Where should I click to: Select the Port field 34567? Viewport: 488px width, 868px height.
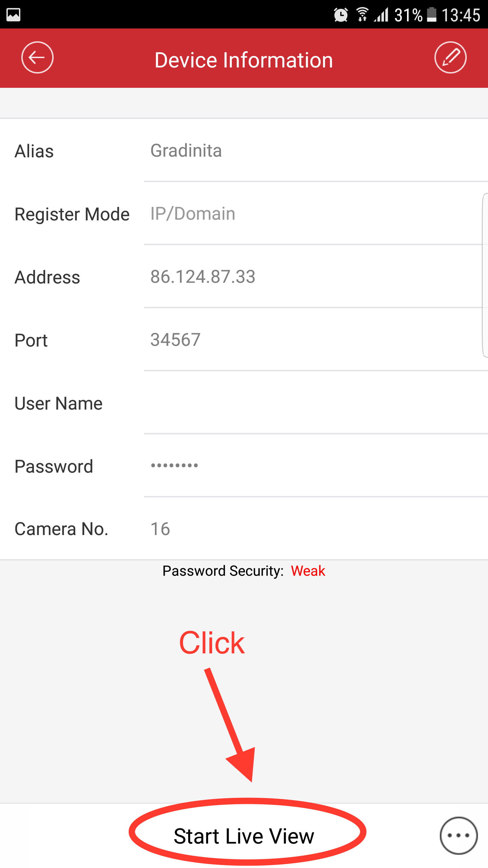[x=316, y=340]
